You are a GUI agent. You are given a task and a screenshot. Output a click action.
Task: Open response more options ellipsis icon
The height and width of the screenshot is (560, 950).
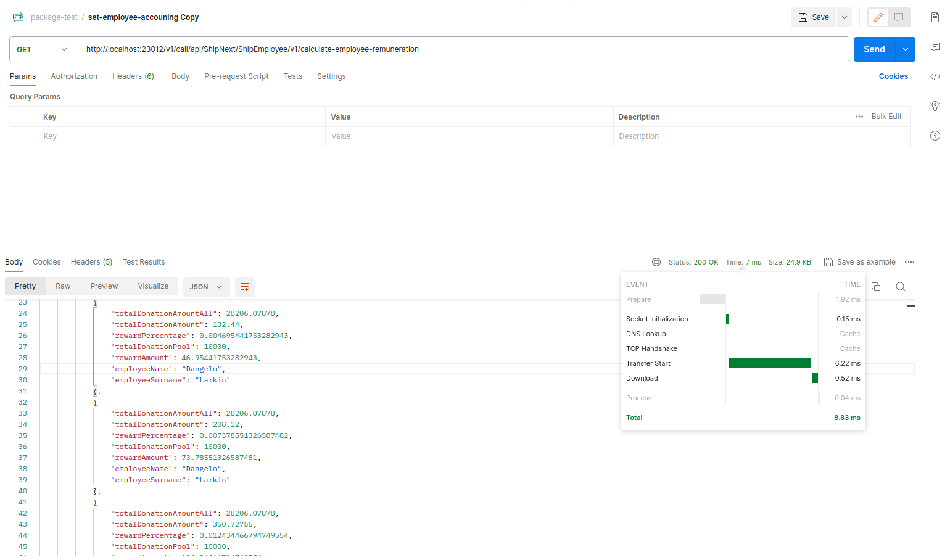909,262
